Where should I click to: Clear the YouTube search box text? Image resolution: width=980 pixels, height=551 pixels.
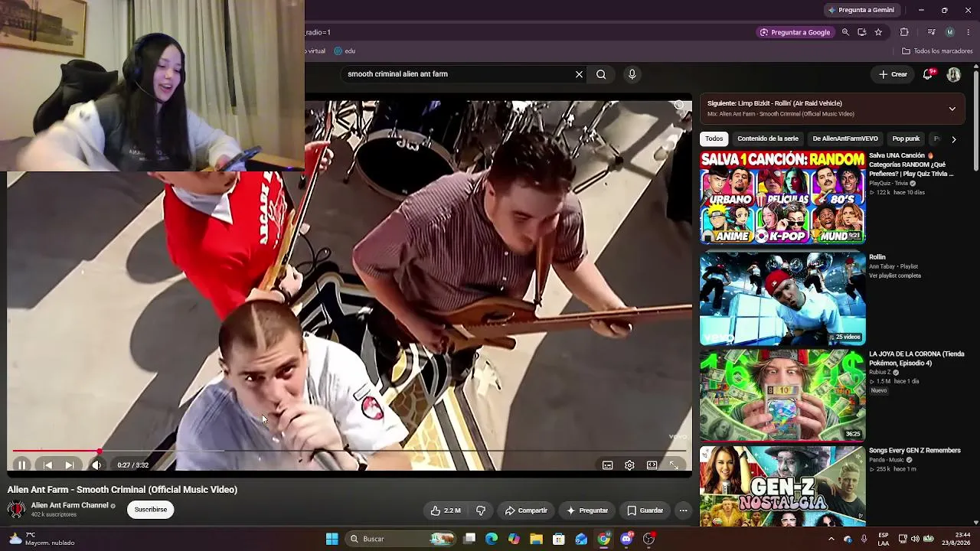(x=579, y=74)
